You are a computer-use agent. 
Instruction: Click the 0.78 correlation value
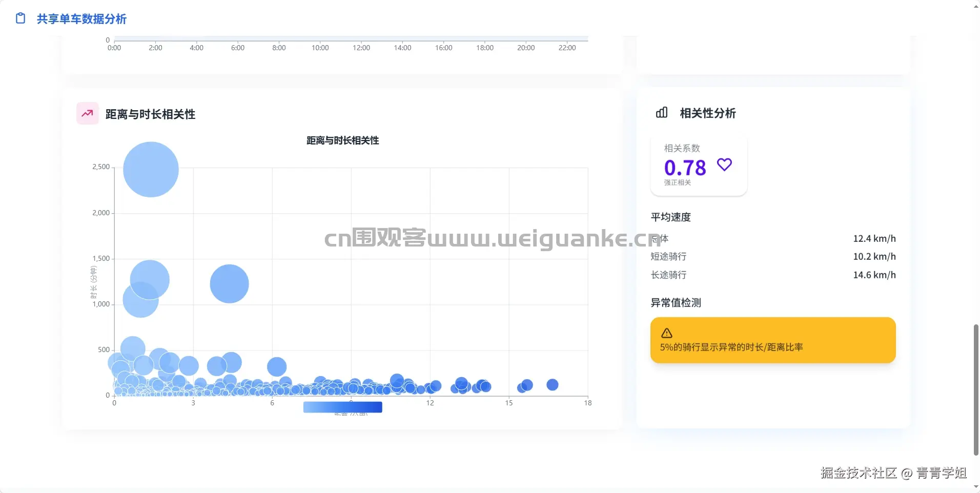(x=685, y=168)
